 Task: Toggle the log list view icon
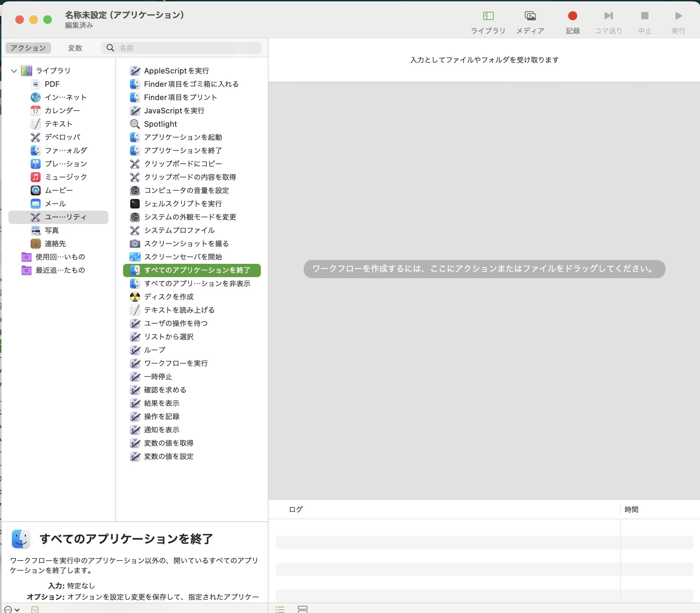280,609
